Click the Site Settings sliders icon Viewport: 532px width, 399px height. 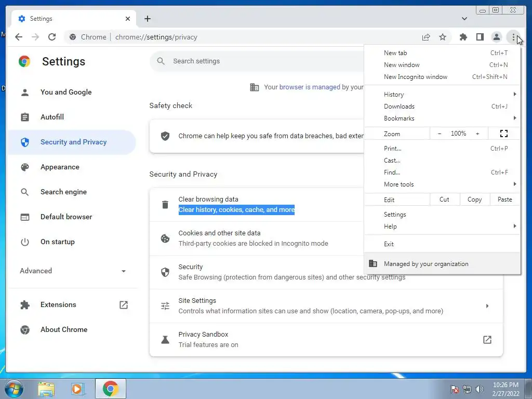coord(165,306)
